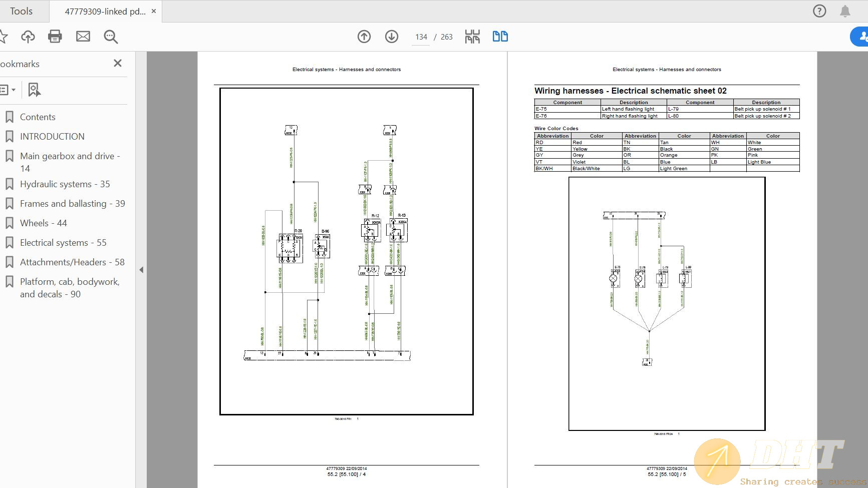Jump to Electrical systems - 55 bookmark
This screenshot has width=868, height=488.
coord(63,243)
